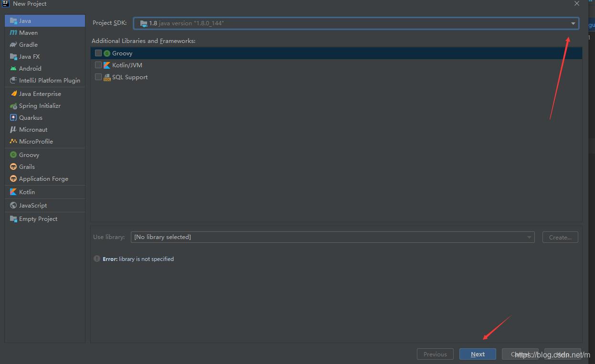The width and height of the screenshot is (595, 364).
Task: Click the 1.8 java version text field
Action: [356, 23]
